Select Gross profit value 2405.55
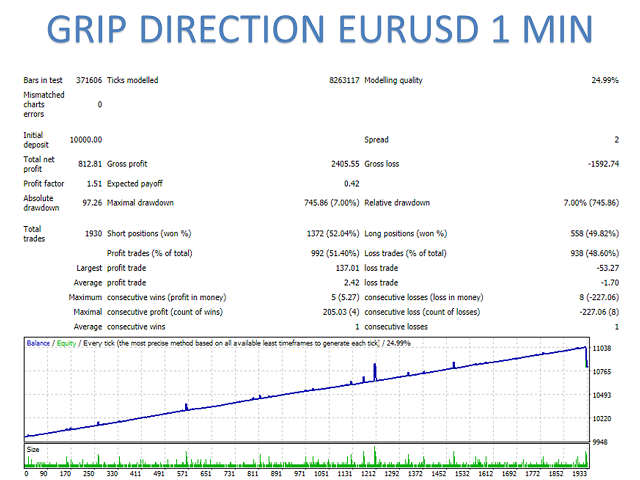The image size is (640, 480). click(345, 164)
